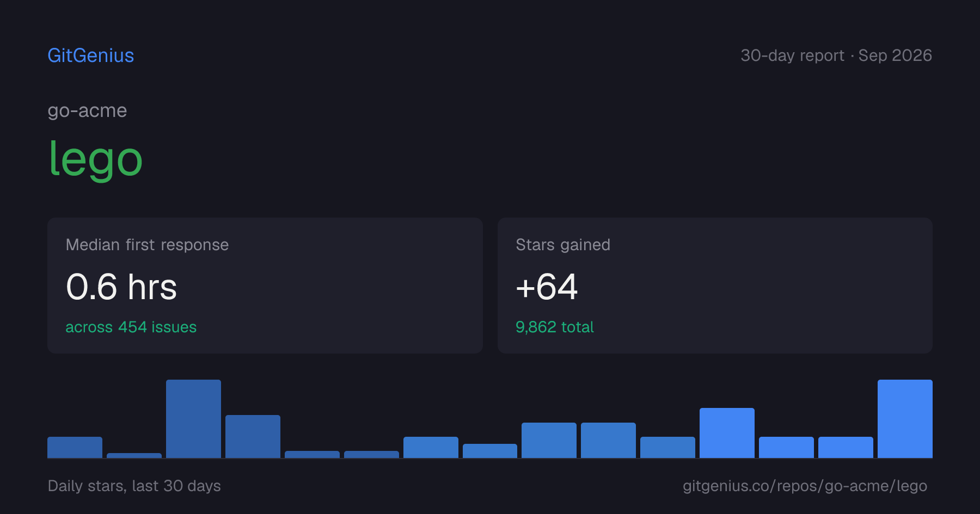Screen dimensions: 980x514
Task: Select the first bar of the stars chart
Action: click(75, 447)
